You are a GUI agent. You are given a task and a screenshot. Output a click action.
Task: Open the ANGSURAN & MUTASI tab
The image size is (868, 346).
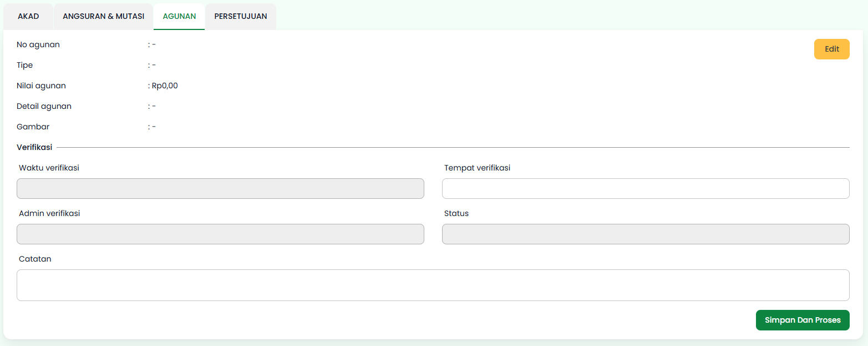coord(103,17)
